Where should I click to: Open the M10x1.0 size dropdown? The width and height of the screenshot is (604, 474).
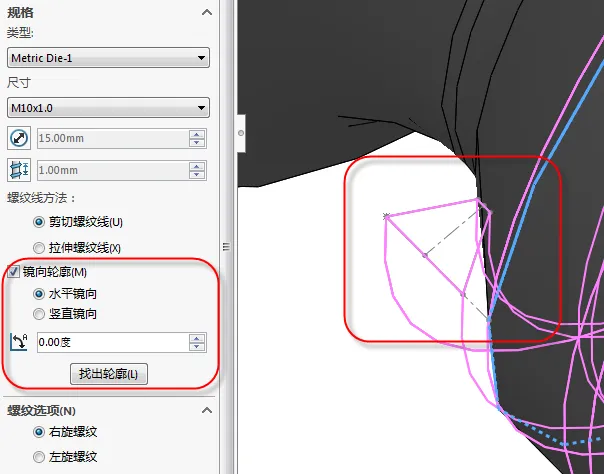[x=108, y=108]
